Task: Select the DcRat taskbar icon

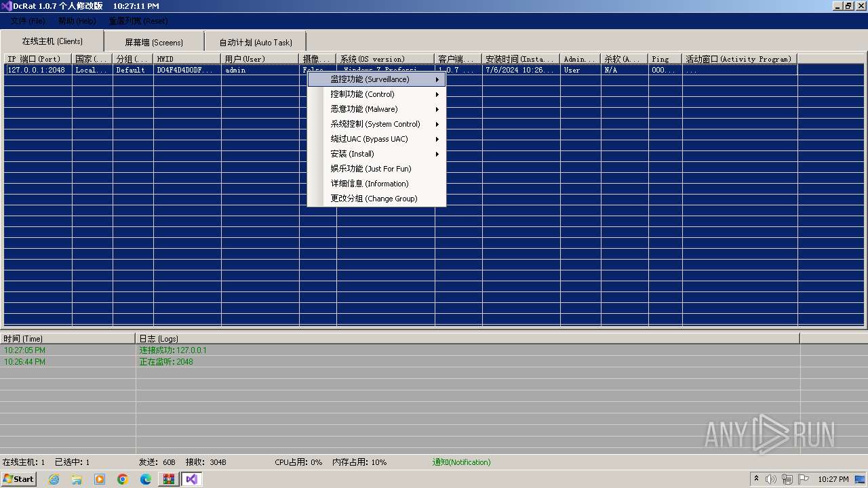Action: click(x=191, y=479)
